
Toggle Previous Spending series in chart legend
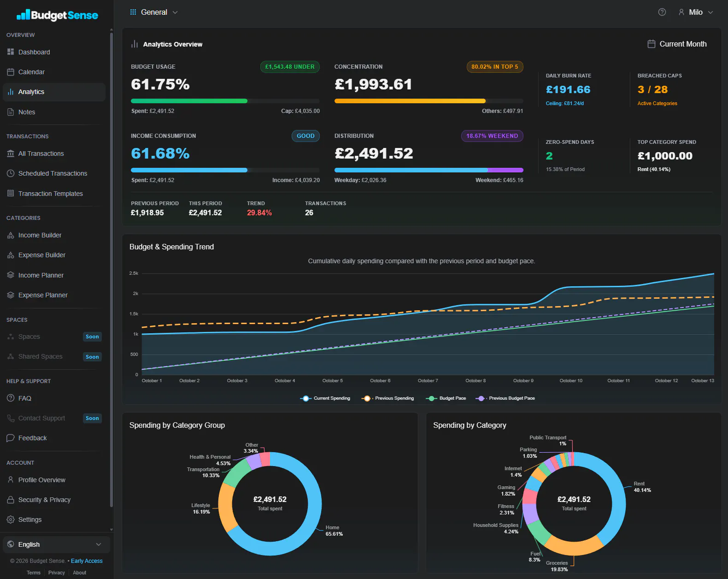click(388, 398)
